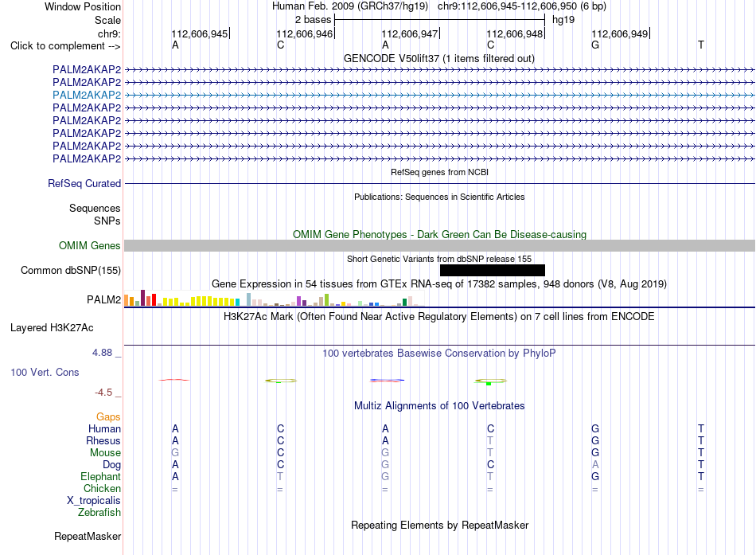Click 'Human Feb. 2009 (GRCh37/hg19)' header text
The image size is (756, 555).
(x=350, y=6)
